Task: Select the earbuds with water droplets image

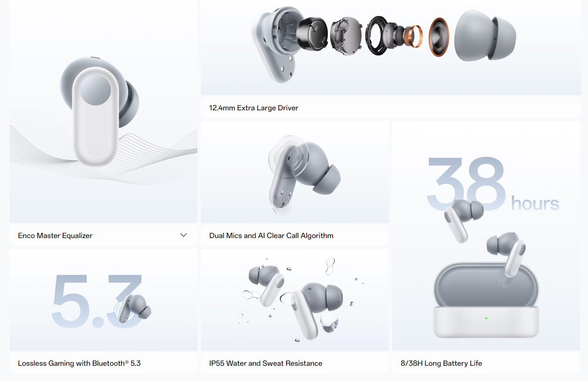Action: point(295,300)
